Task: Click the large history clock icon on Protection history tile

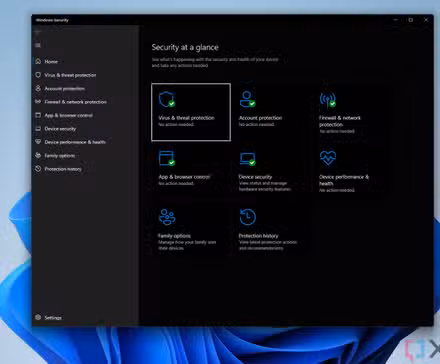Action: point(248,217)
